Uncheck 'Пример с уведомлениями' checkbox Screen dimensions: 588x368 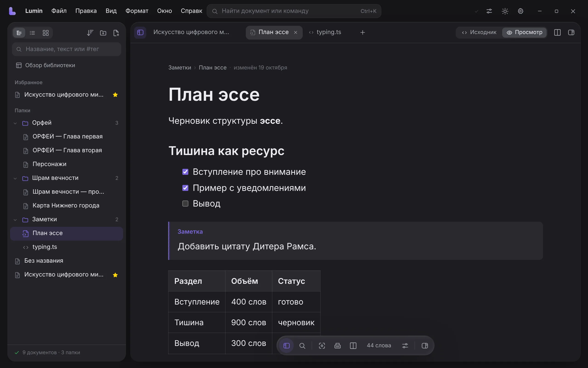(185, 188)
